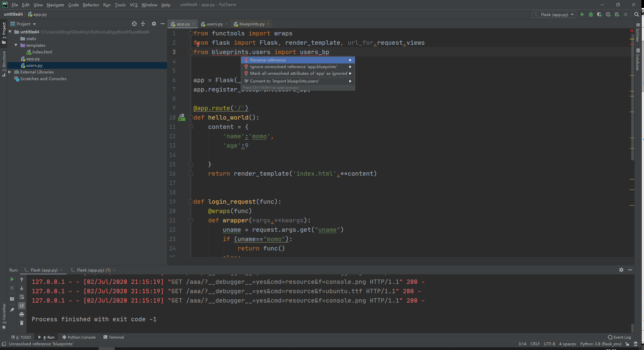Click the Run console vertical scrollbar
Viewport: 644px width, 350px height.
point(632,328)
